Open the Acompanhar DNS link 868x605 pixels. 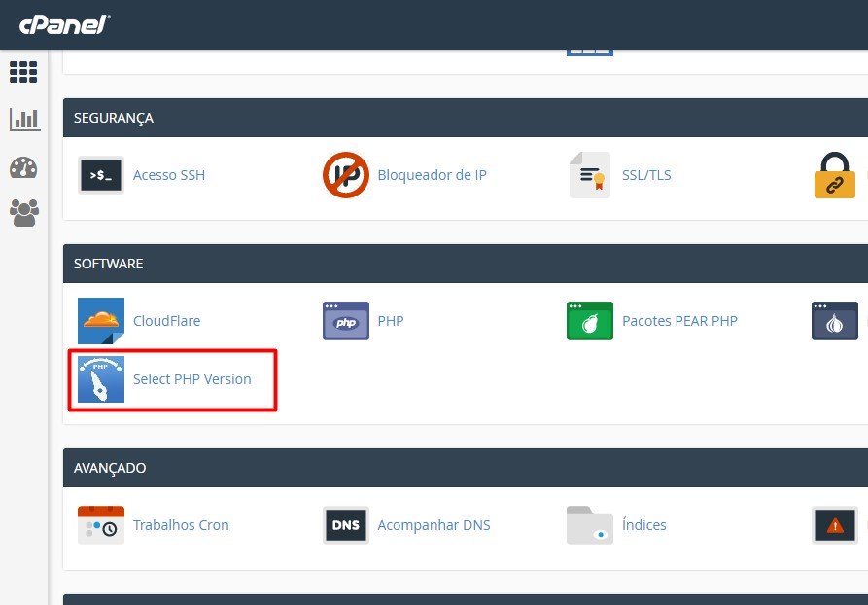click(x=434, y=525)
